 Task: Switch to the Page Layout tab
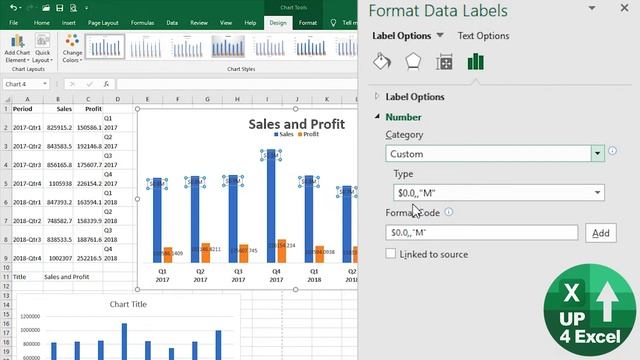click(x=103, y=23)
